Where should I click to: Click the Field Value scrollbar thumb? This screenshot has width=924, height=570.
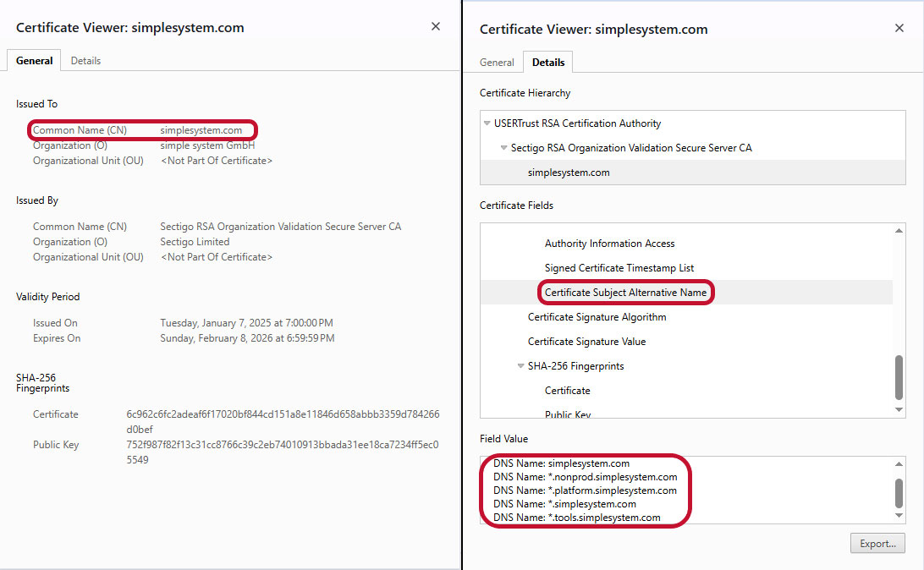pos(899,493)
